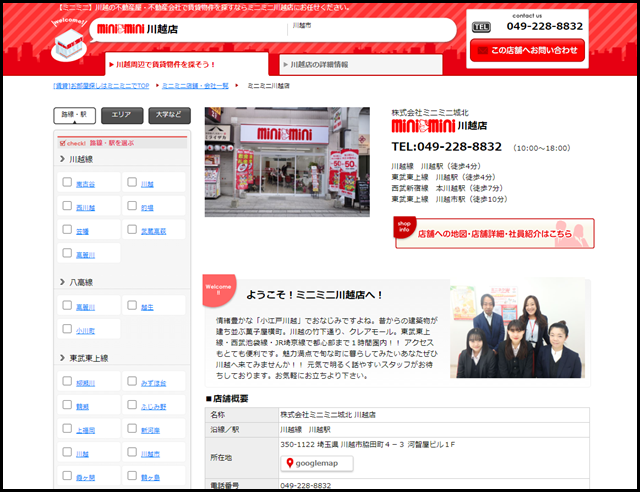Tick the 川越 checkbox under 川越線
Viewport: 640px width, 492px height.
pos(132,182)
